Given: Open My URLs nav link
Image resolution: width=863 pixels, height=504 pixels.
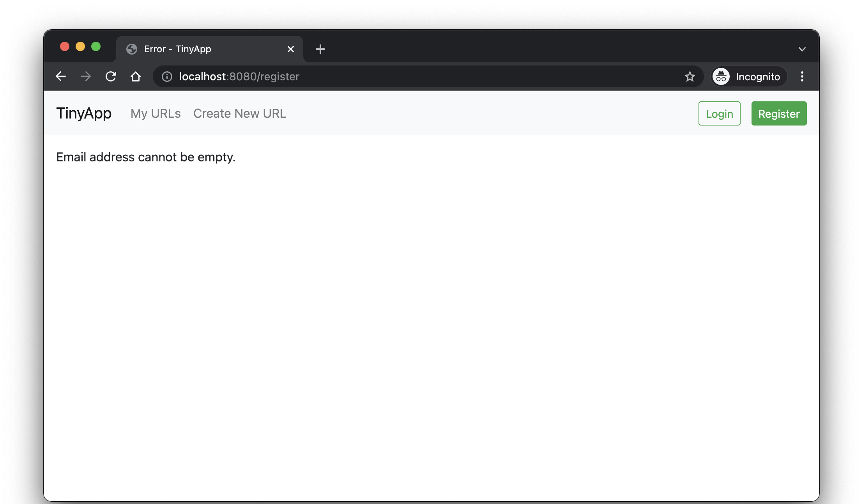Looking at the screenshot, I should [156, 113].
